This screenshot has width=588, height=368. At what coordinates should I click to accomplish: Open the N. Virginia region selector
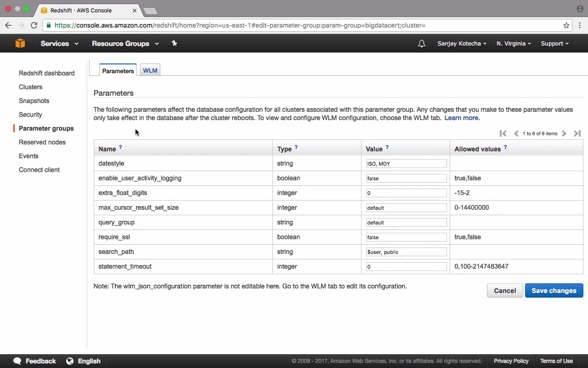(514, 44)
